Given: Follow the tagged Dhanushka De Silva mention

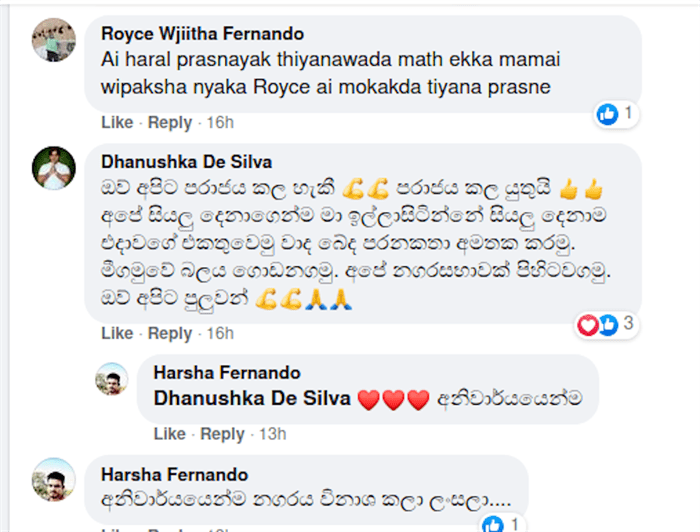Looking at the screenshot, I should 252,399.
